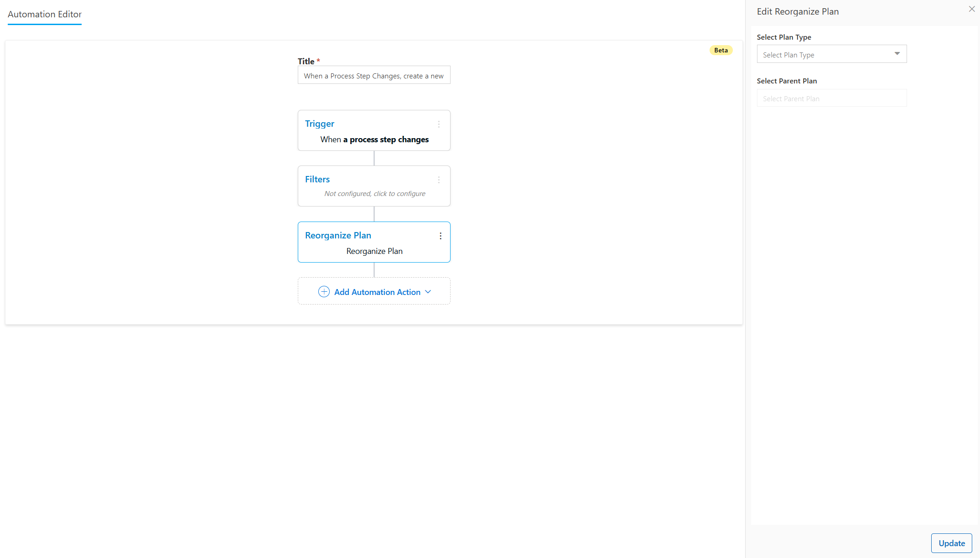The image size is (980, 558).
Task: Open the Reorganize Plan card's three-dot menu
Action: [x=440, y=236]
